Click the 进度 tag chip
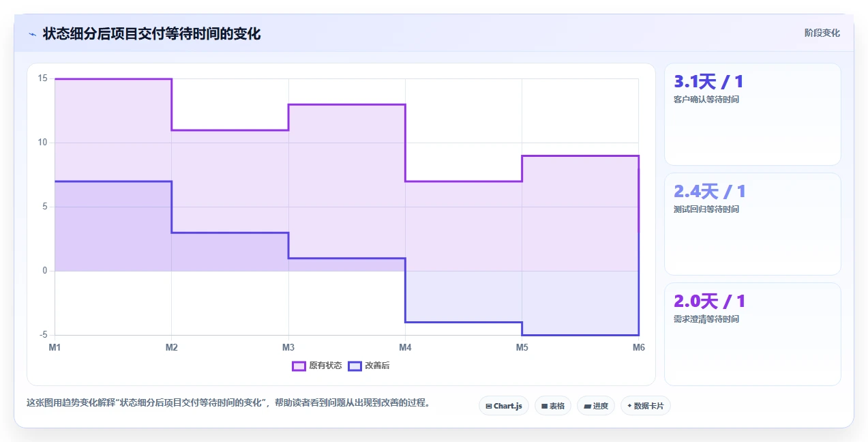Screen dimensions: 868x442 tap(596, 406)
